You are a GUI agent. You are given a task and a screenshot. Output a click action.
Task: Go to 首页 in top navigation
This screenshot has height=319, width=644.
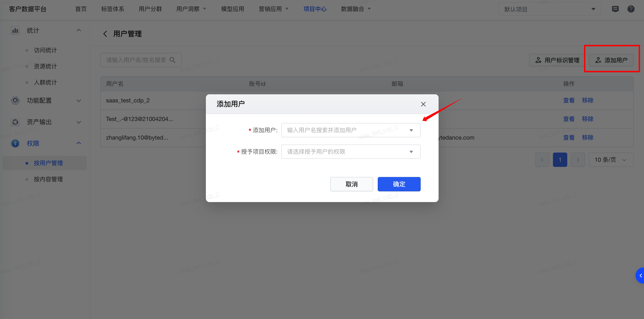[81, 9]
